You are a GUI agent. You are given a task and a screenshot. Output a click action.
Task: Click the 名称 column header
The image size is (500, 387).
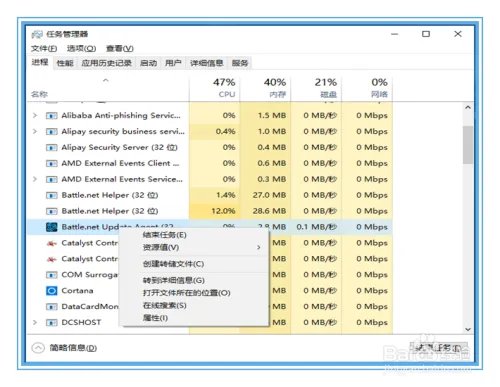click(40, 94)
